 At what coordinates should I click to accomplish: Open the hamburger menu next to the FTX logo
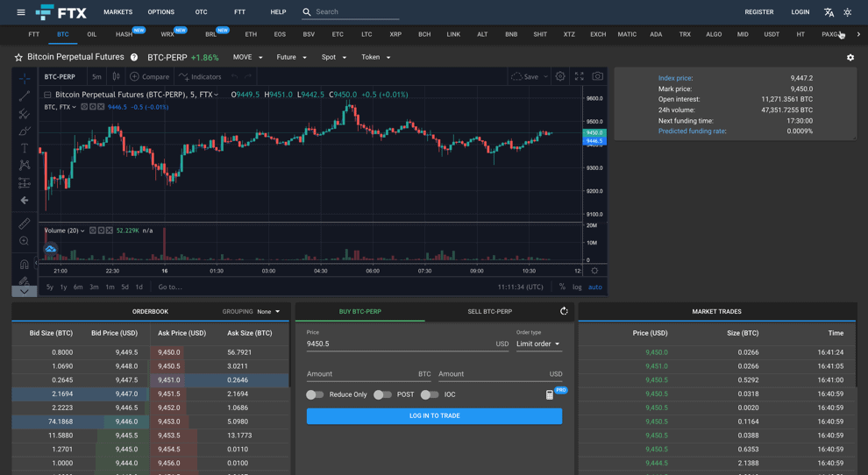pos(21,12)
